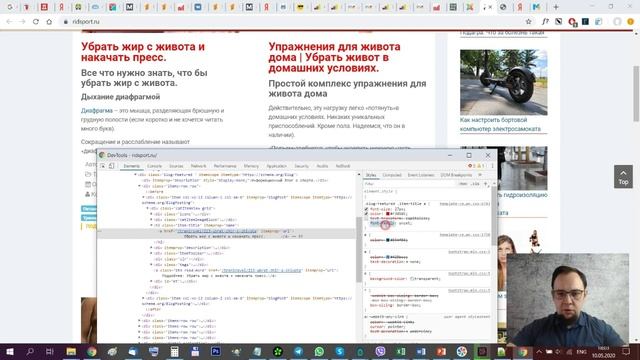Click the dark color swatch in second rule
Screen dimensions: 640x360
point(388,240)
